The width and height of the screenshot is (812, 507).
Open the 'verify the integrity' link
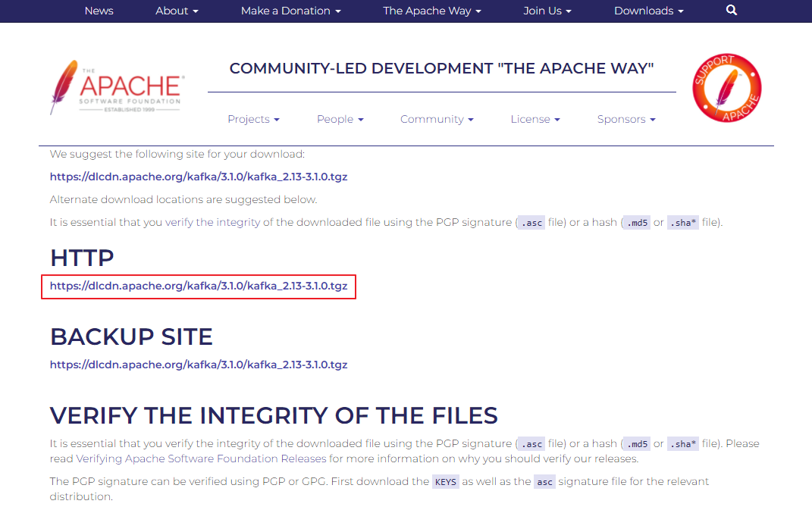[x=212, y=222]
